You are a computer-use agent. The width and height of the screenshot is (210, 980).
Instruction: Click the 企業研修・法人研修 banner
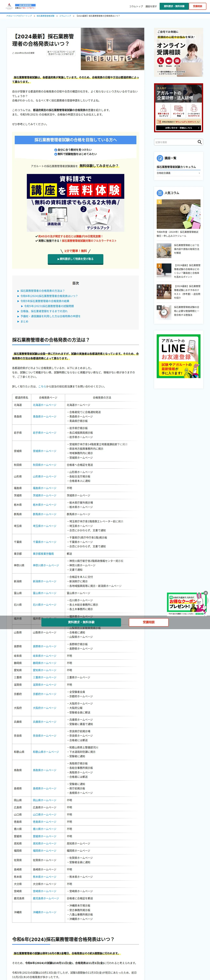(x=178, y=108)
